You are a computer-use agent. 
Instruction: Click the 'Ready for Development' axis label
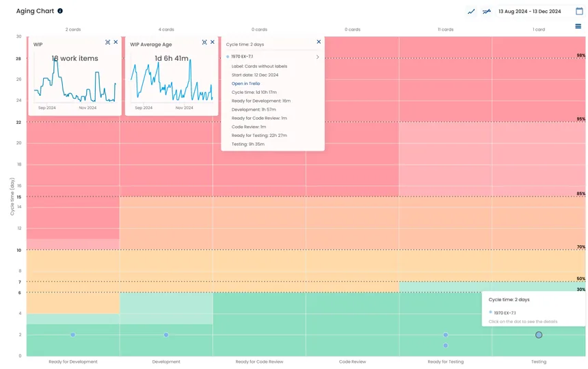coord(73,362)
